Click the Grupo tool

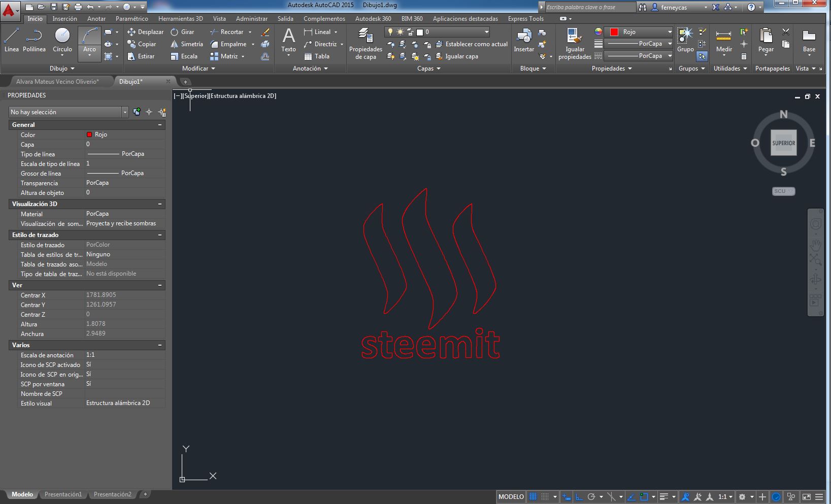point(685,40)
